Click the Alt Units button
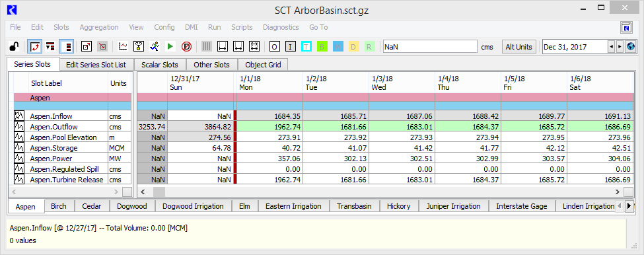The width and height of the screenshot is (644, 255). (519, 47)
